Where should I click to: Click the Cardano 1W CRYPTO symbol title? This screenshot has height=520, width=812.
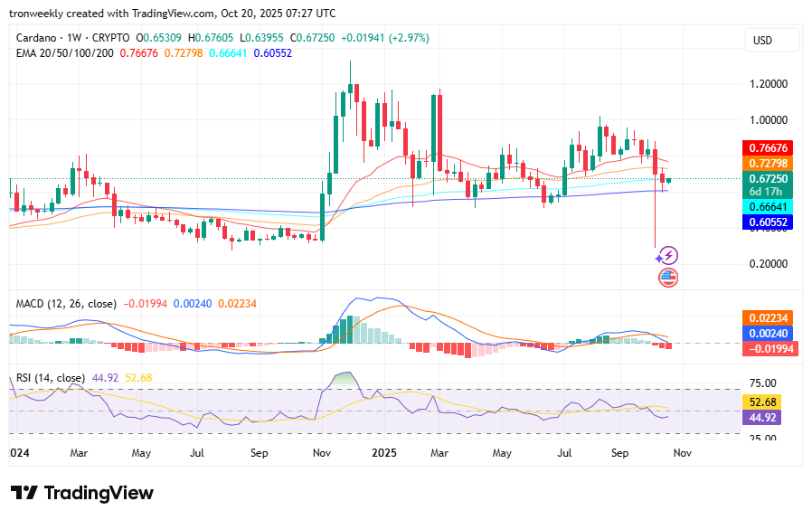[x=71, y=38]
